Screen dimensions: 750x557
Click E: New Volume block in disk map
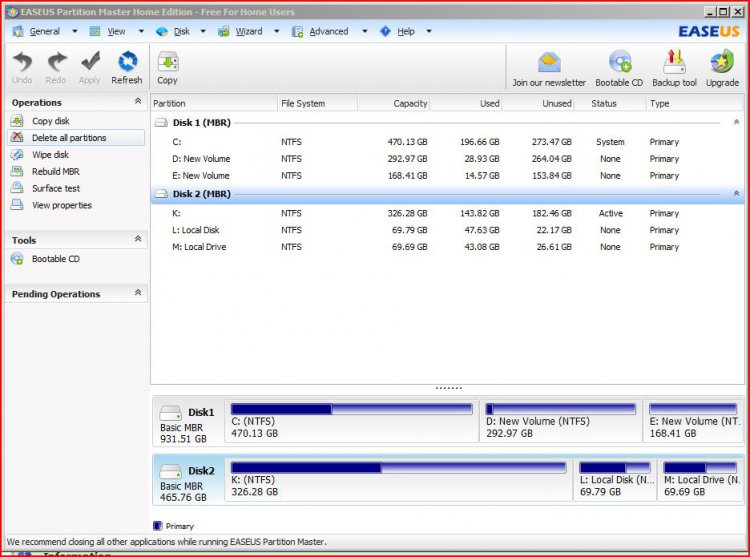point(694,421)
